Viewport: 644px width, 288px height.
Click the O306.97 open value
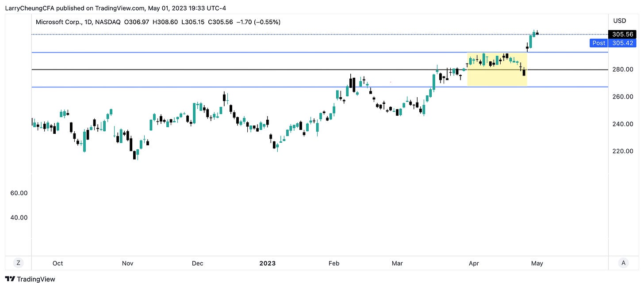pos(137,22)
